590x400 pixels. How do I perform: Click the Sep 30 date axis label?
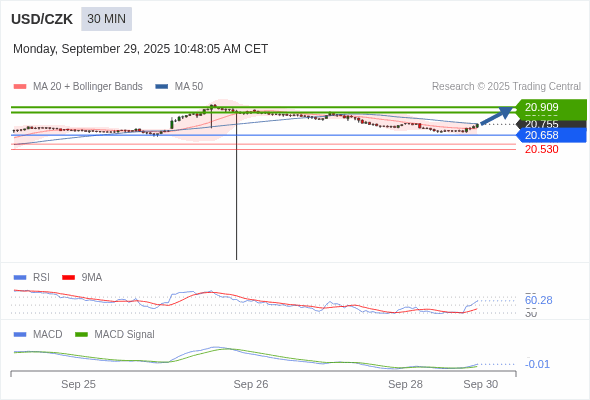tap(481, 384)
